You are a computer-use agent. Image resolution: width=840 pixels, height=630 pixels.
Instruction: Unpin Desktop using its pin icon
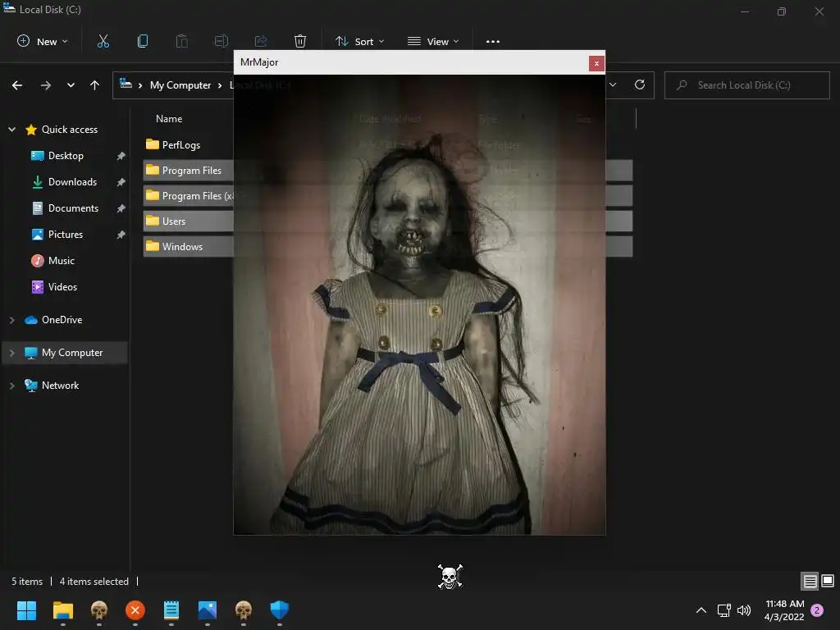(121, 156)
